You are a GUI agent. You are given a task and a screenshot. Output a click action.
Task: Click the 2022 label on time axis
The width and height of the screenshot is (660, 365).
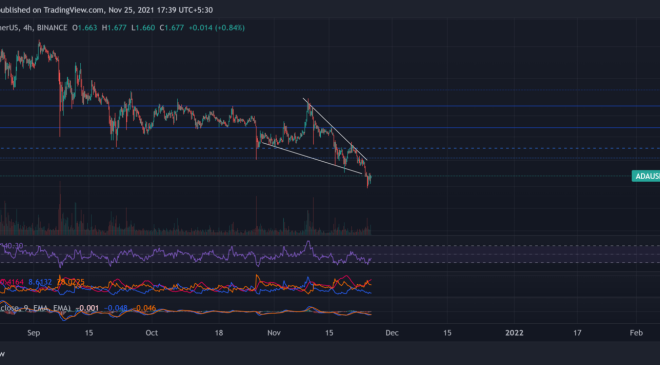(x=514, y=333)
